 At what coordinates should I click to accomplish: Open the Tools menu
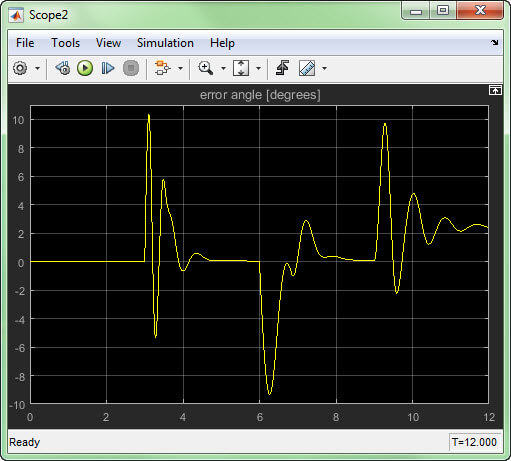(x=65, y=43)
